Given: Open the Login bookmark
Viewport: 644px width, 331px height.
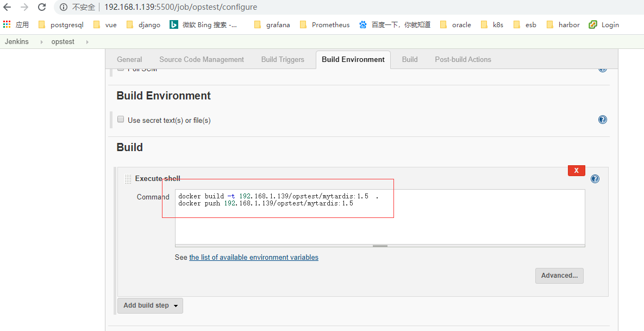Looking at the screenshot, I should click(x=604, y=24).
